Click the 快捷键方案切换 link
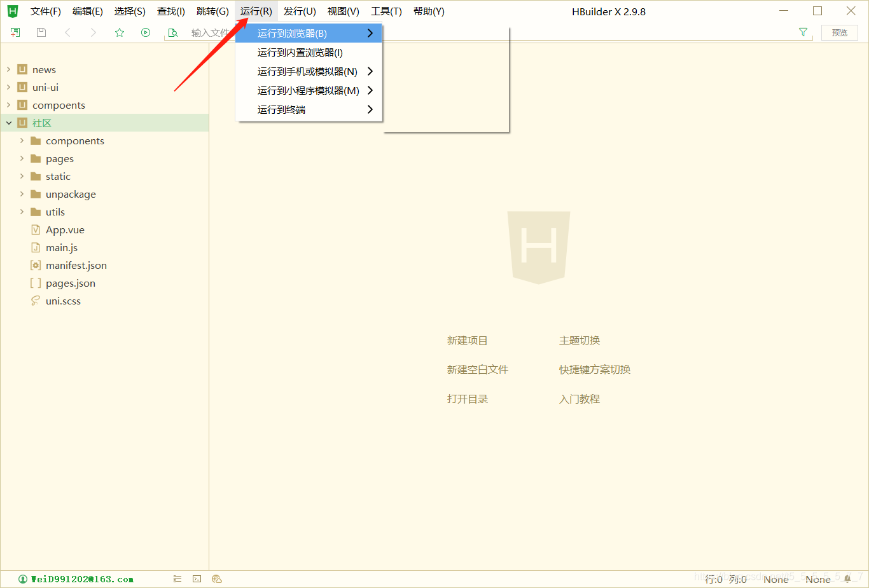Image resolution: width=869 pixels, height=588 pixels. pos(595,369)
